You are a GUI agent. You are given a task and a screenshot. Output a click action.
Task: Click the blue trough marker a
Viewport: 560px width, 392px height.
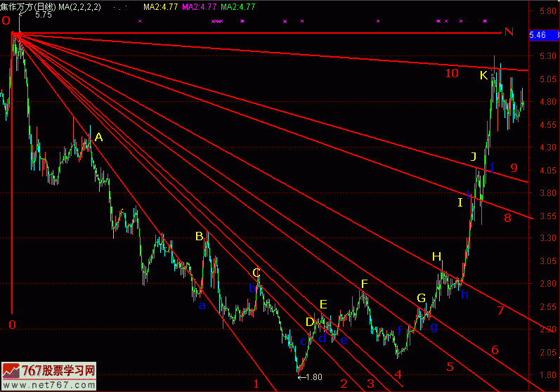point(202,306)
